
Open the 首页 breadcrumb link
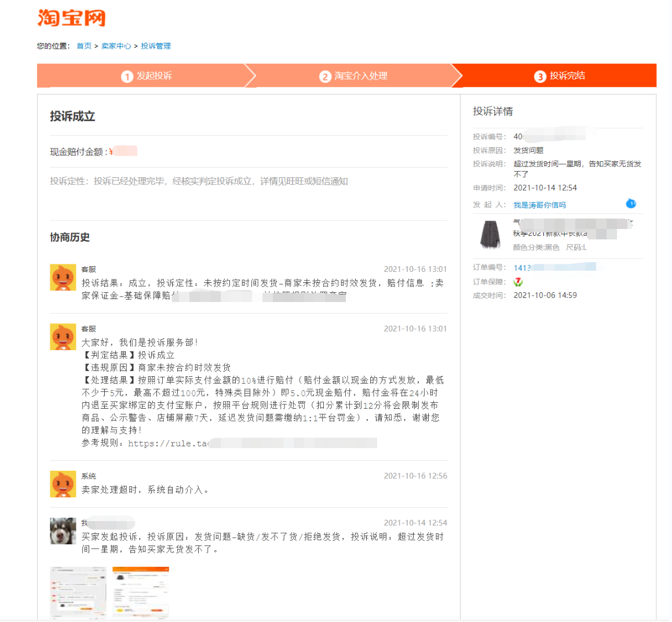[x=84, y=46]
